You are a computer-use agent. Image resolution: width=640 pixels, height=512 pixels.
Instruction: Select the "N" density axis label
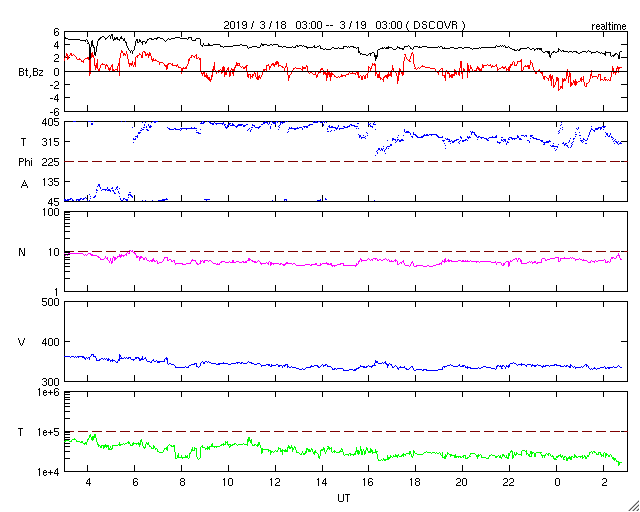tap(22, 252)
